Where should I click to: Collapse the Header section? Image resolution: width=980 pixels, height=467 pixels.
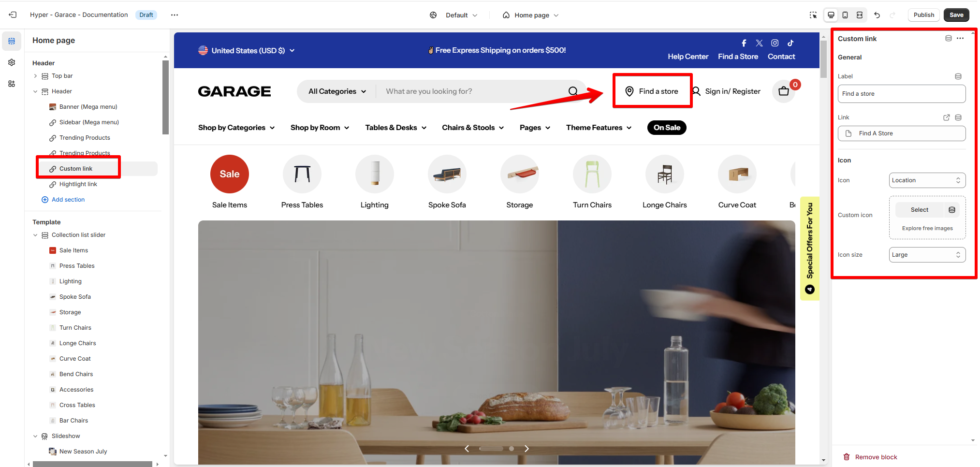(35, 91)
